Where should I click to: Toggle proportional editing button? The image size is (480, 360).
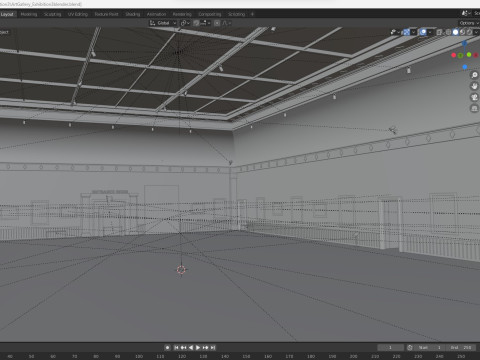217,23
